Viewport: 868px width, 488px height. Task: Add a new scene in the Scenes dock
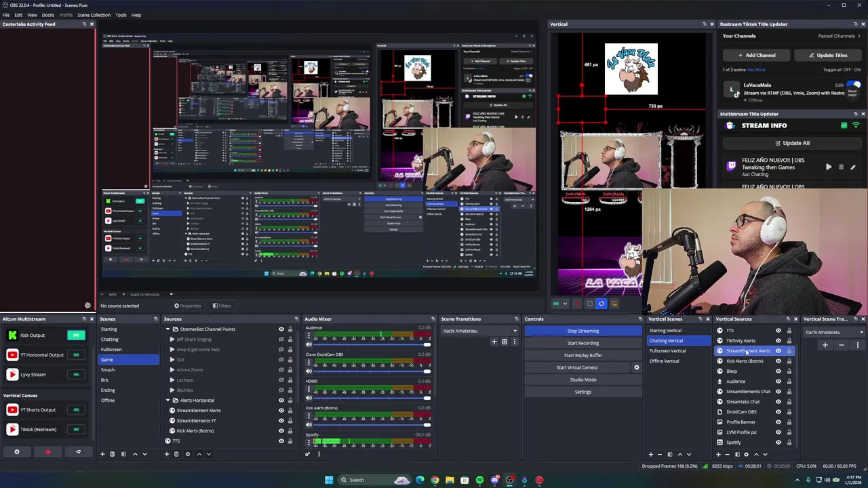[103, 454]
